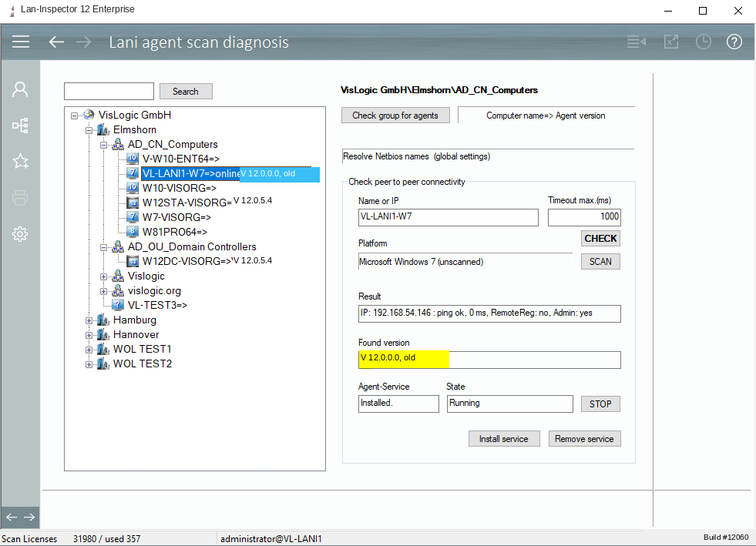Viewport: 756px width, 546px height.
Task: Click the Scan Licenses status bar entry
Action: (29, 539)
